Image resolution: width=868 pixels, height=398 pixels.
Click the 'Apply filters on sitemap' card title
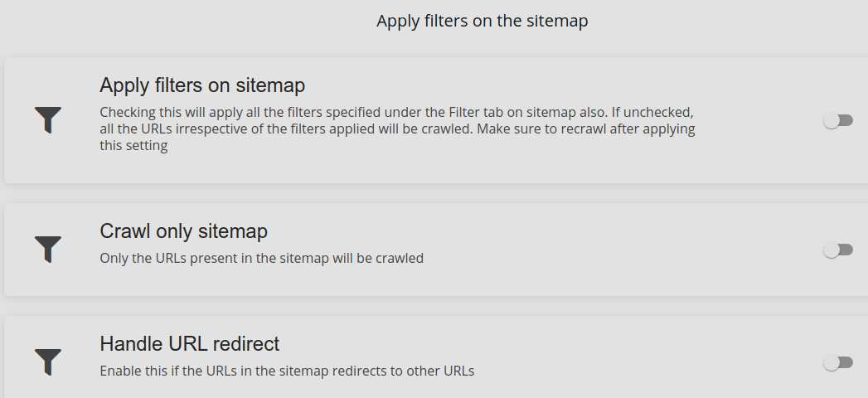click(202, 85)
